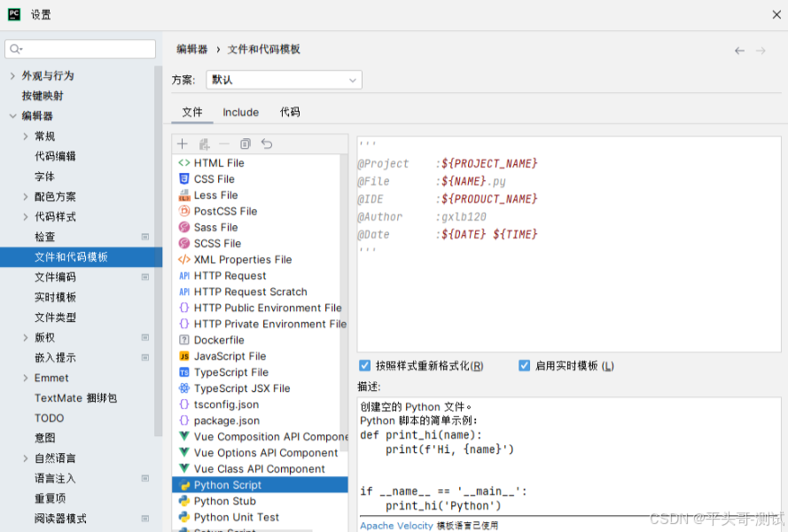
Task: Click the TypeScript File TS icon
Action: pyautogui.click(x=184, y=372)
